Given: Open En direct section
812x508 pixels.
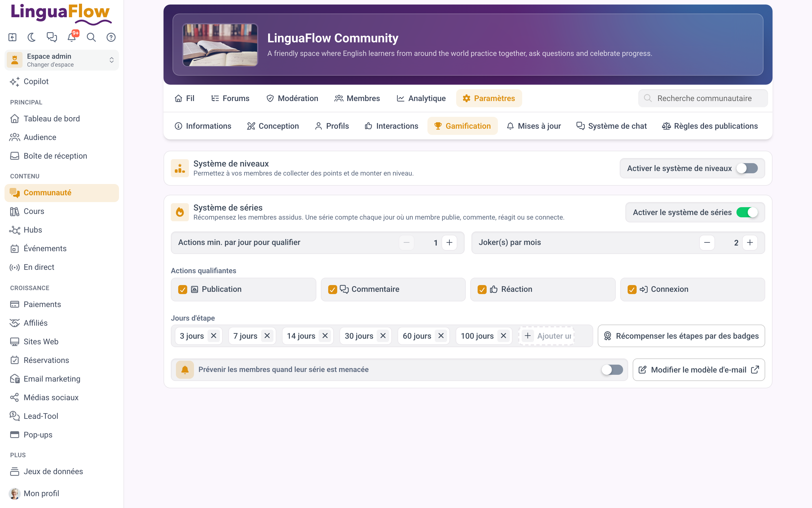Looking at the screenshot, I should [x=62, y=267].
